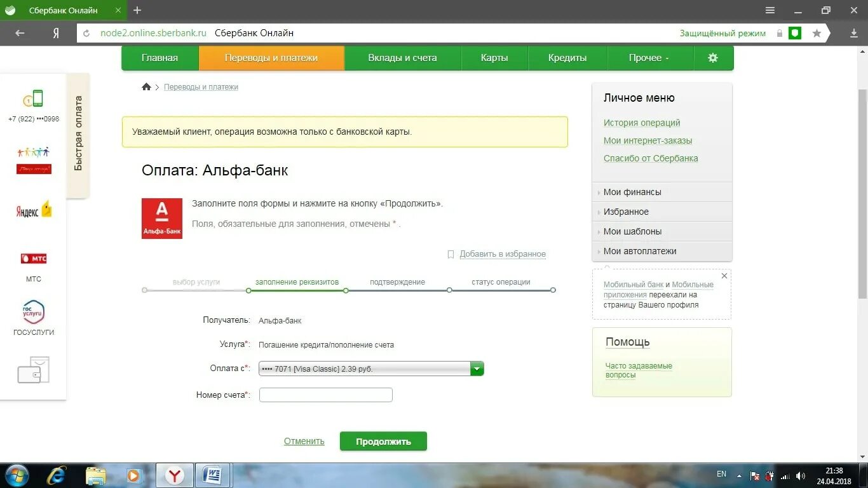Open the media player taskbar icon
Viewport: 868px width, 488px height.
133,475
